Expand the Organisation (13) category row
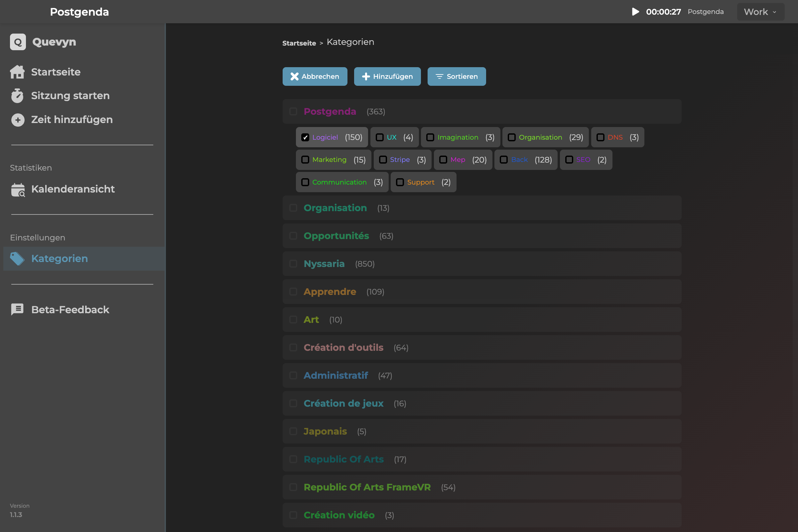Image resolution: width=798 pixels, height=532 pixels. (482, 208)
